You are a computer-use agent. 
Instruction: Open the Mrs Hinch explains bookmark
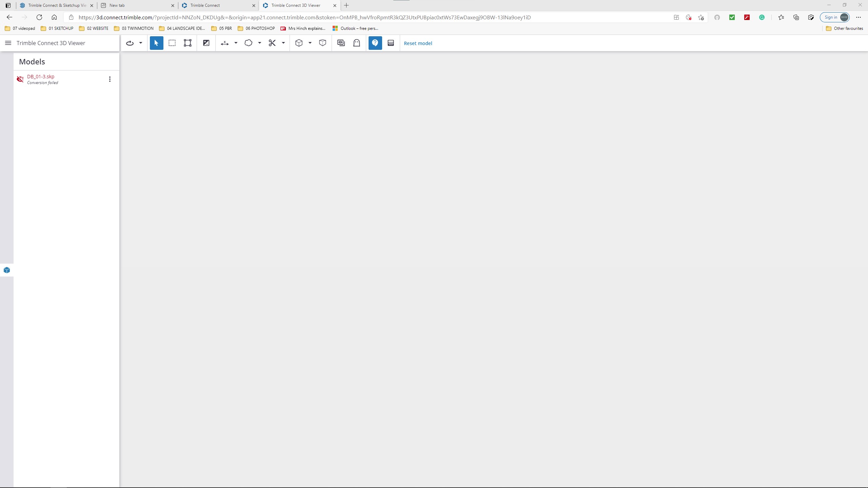click(303, 28)
